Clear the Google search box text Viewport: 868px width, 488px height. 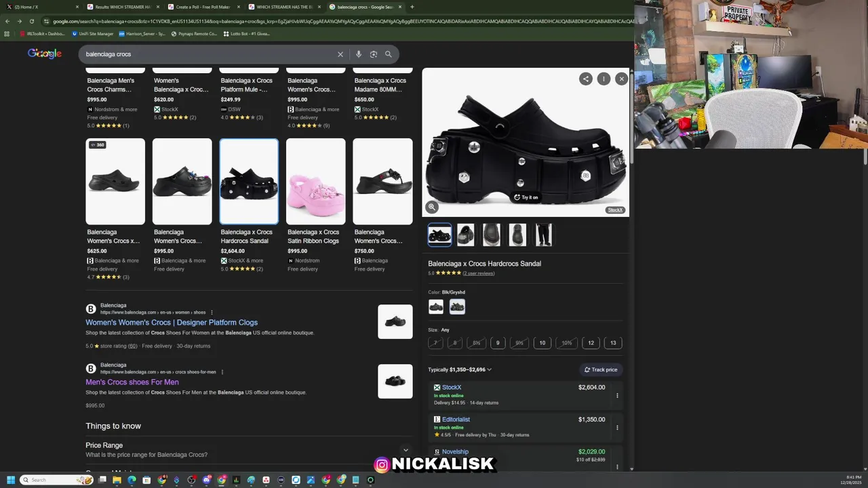click(340, 54)
